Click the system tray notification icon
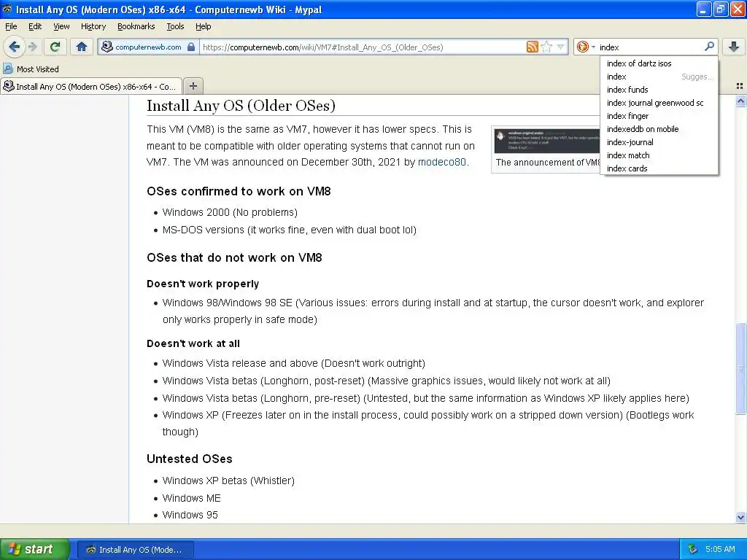 click(x=693, y=550)
